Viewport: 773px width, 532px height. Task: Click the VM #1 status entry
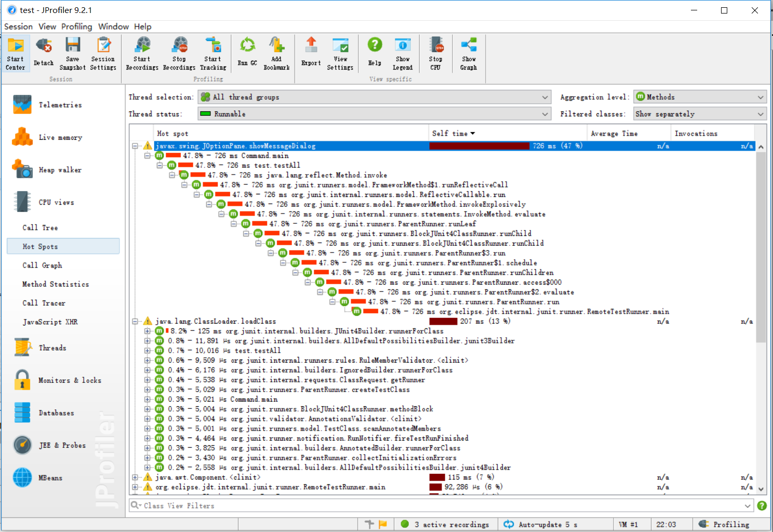tap(628, 524)
